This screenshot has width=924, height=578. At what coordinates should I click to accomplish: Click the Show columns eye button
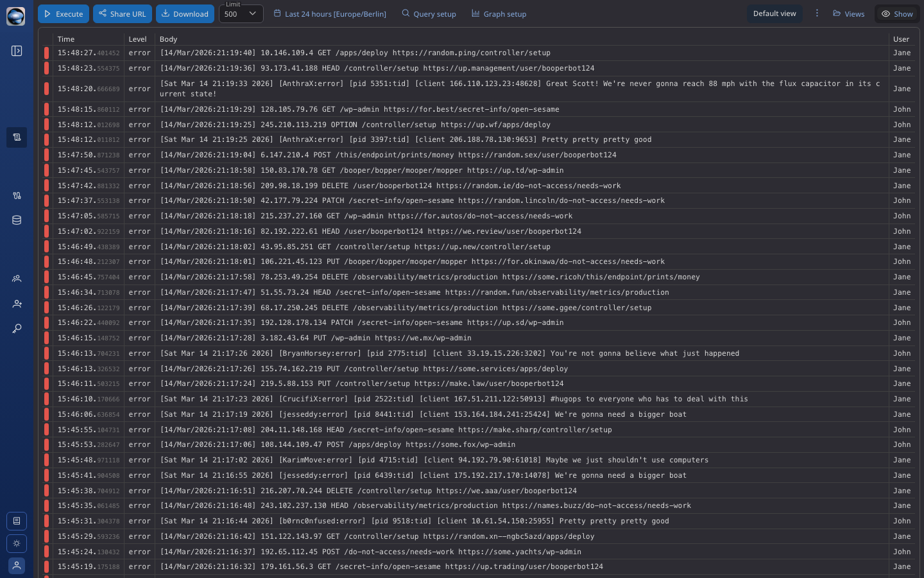pyautogui.click(x=897, y=13)
